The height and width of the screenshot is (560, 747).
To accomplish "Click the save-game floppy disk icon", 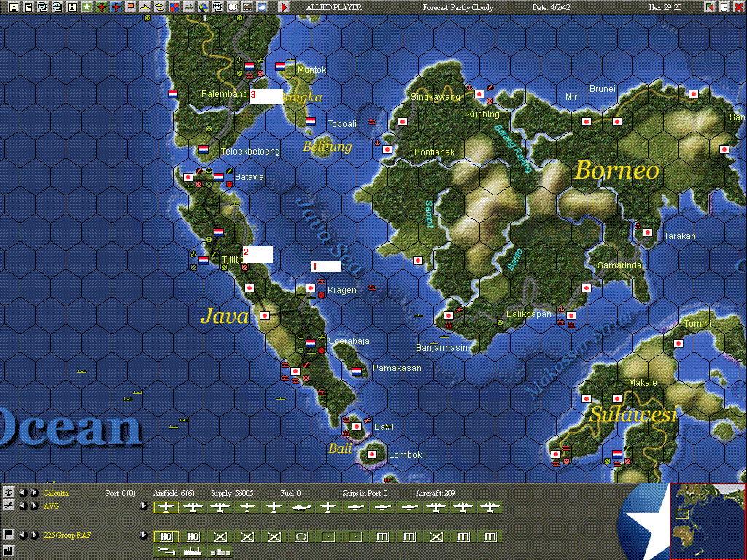I will tap(14, 7).
